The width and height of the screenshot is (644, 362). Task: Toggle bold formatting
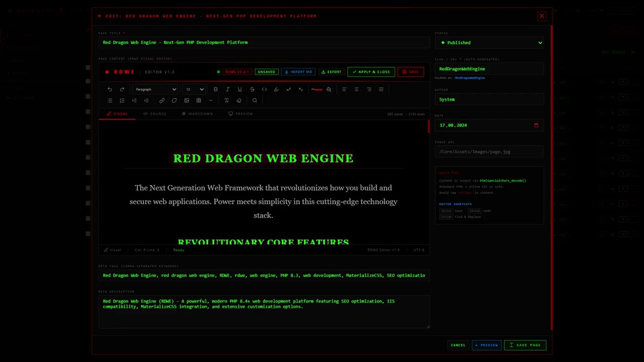point(215,89)
